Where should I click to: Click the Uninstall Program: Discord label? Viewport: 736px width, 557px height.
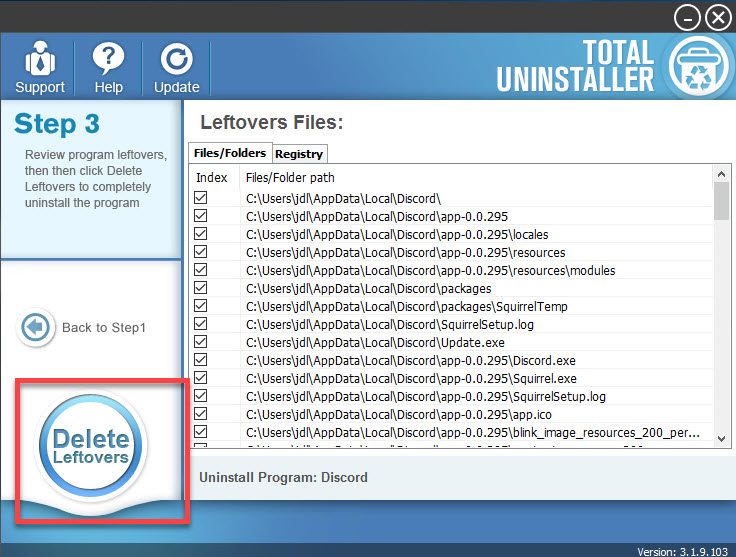coord(284,477)
